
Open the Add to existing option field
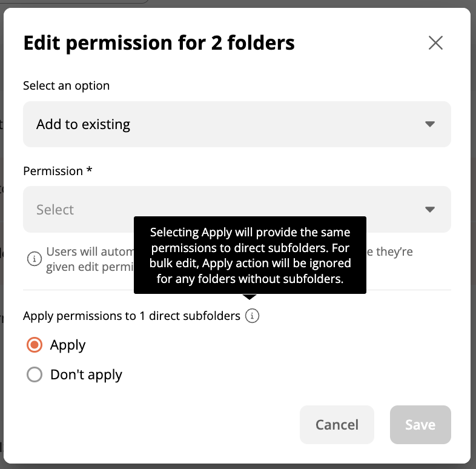[x=237, y=124]
